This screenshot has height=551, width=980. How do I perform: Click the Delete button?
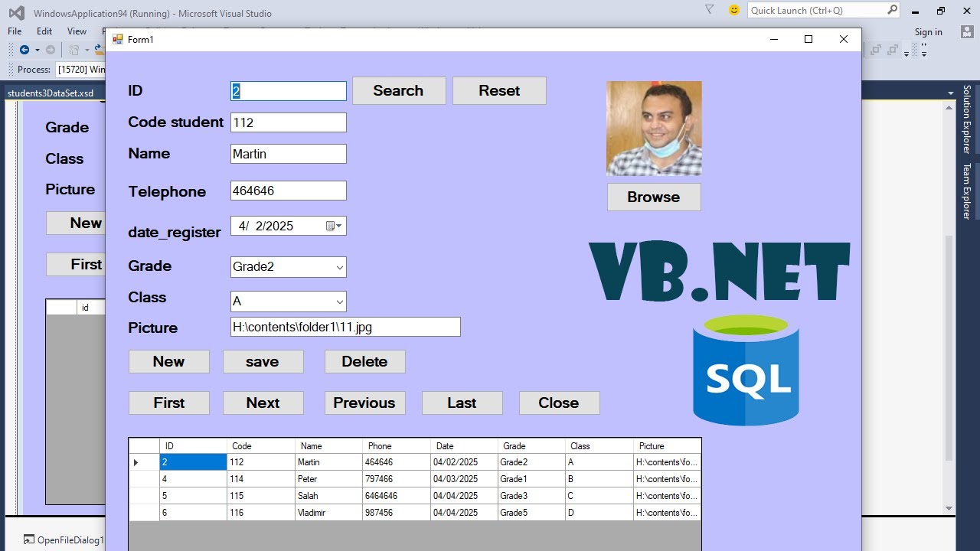click(x=364, y=361)
